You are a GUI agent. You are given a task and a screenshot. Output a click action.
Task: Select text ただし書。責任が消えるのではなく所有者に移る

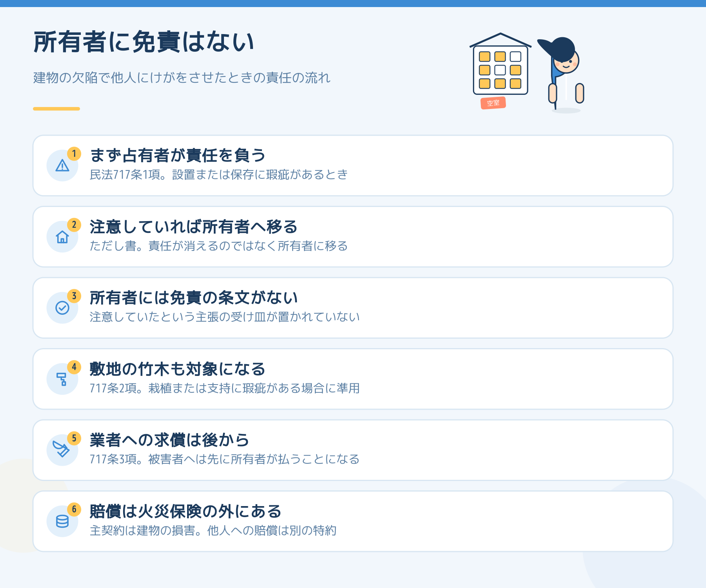(x=219, y=246)
